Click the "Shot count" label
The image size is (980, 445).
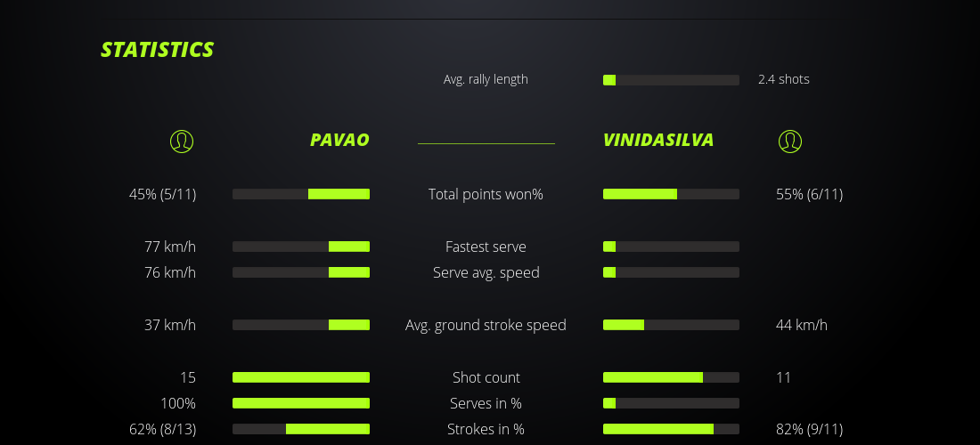pyautogui.click(x=486, y=377)
